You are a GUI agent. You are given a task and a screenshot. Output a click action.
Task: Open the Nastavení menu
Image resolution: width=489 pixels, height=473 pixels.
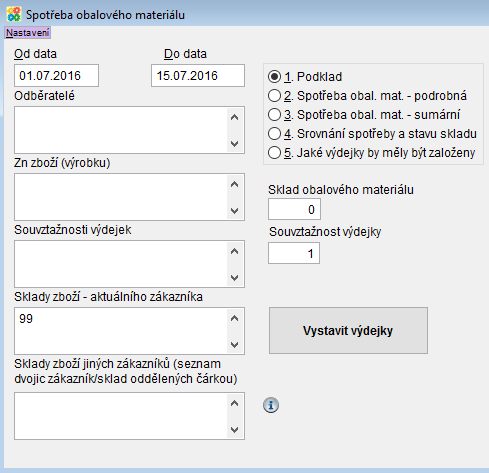click(x=28, y=33)
